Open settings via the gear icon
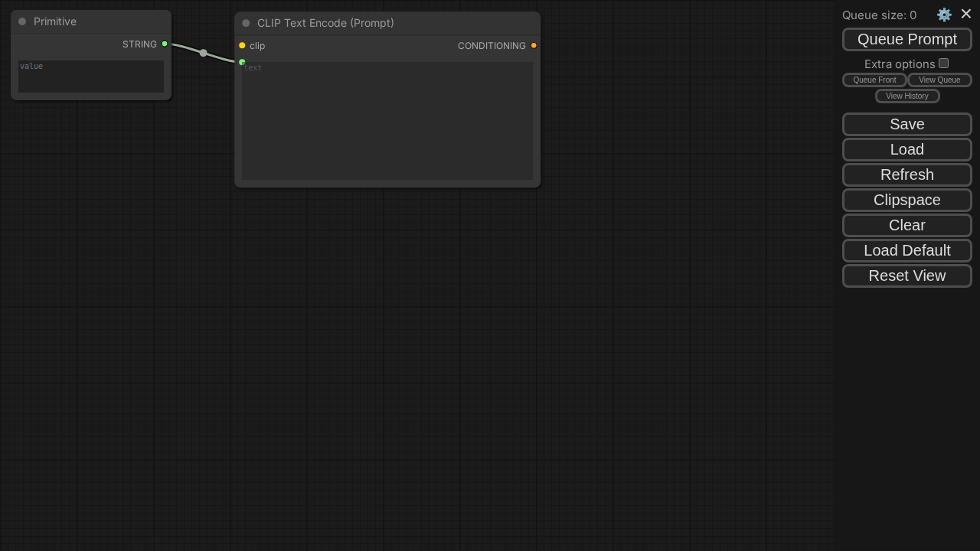This screenshot has width=980, height=551. (944, 15)
